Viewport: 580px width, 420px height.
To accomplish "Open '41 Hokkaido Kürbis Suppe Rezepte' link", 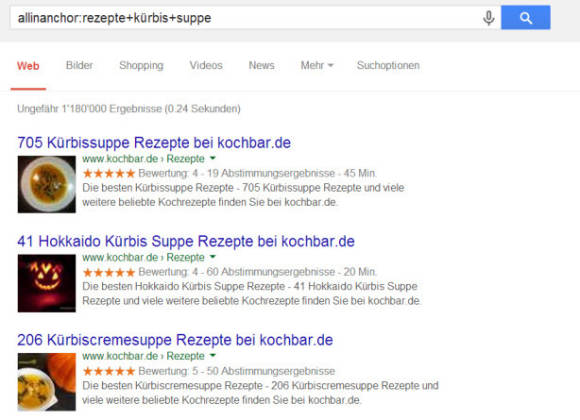I will (186, 241).
